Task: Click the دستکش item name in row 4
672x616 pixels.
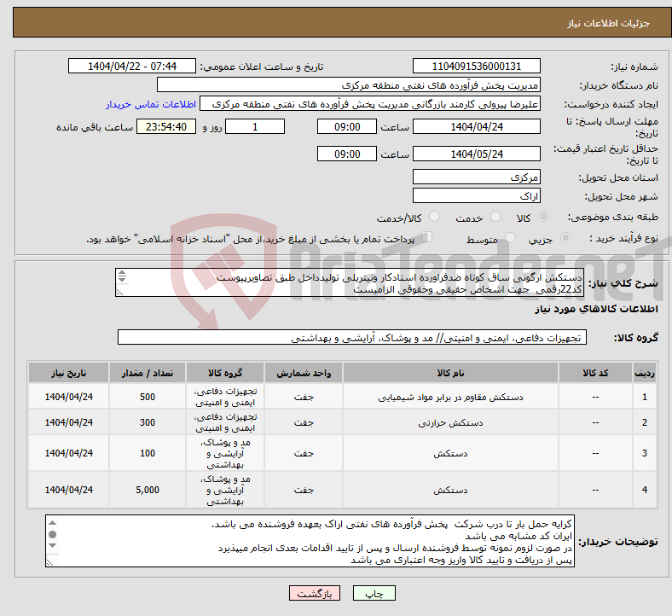Action: [450, 490]
